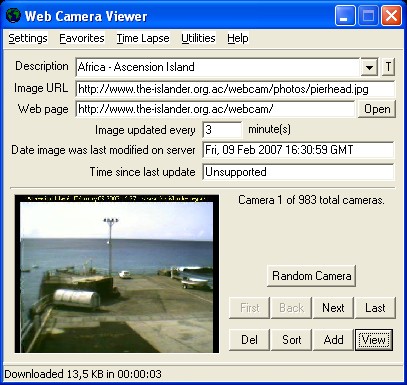The width and height of the screenshot is (407, 385).
Task: Open the web page with Open button
Action: [x=377, y=109]
